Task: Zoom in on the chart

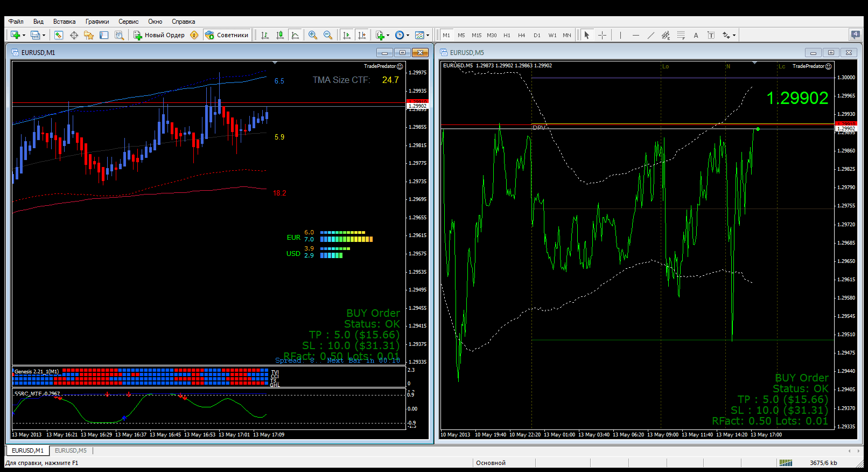Action: pyautogui.click(x=313, y=35)
